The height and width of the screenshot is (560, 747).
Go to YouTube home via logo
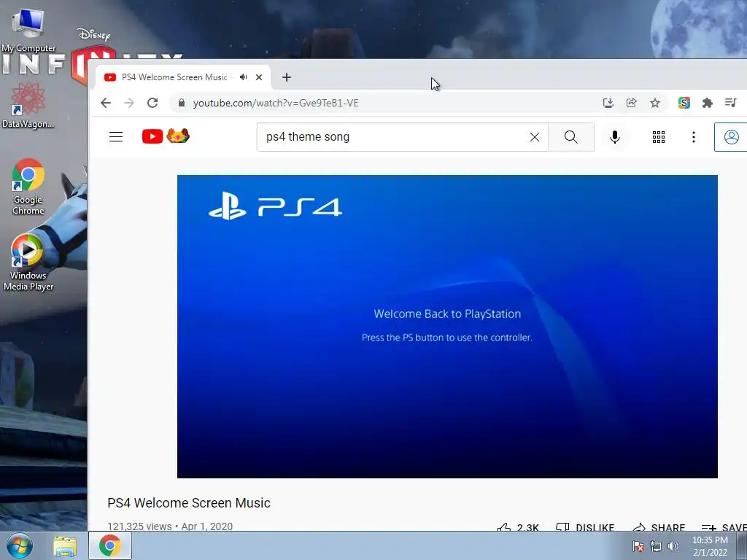point(166,136)
